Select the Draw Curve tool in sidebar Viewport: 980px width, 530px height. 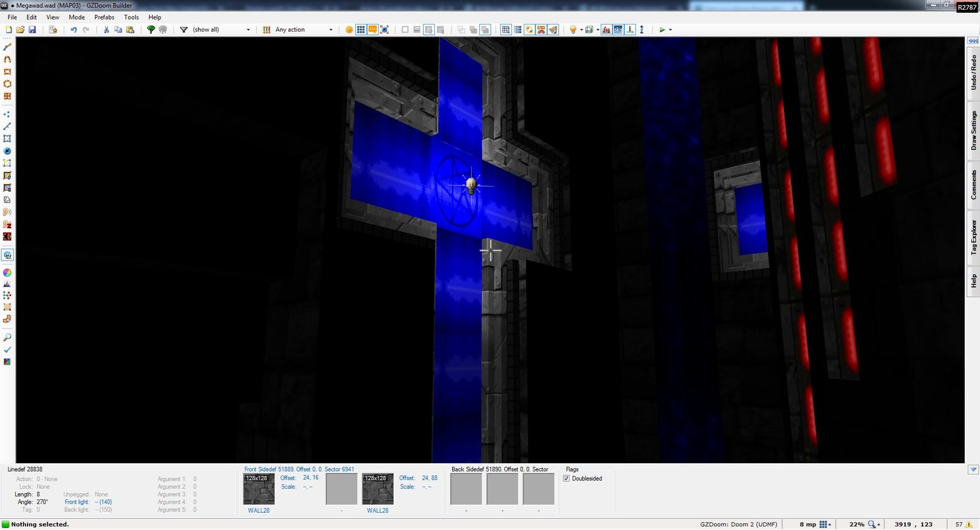click(7, 59)
